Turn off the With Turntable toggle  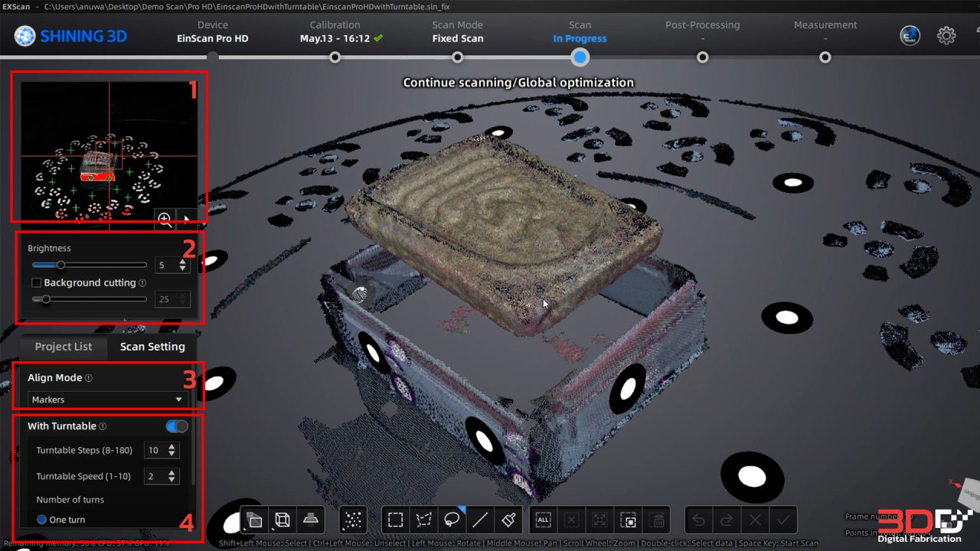pos(175,425)
